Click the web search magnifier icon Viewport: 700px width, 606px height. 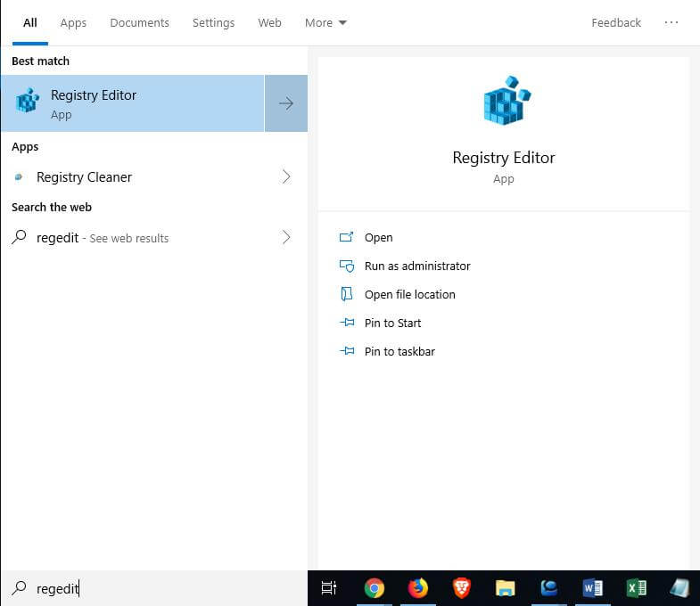point(20,237)
